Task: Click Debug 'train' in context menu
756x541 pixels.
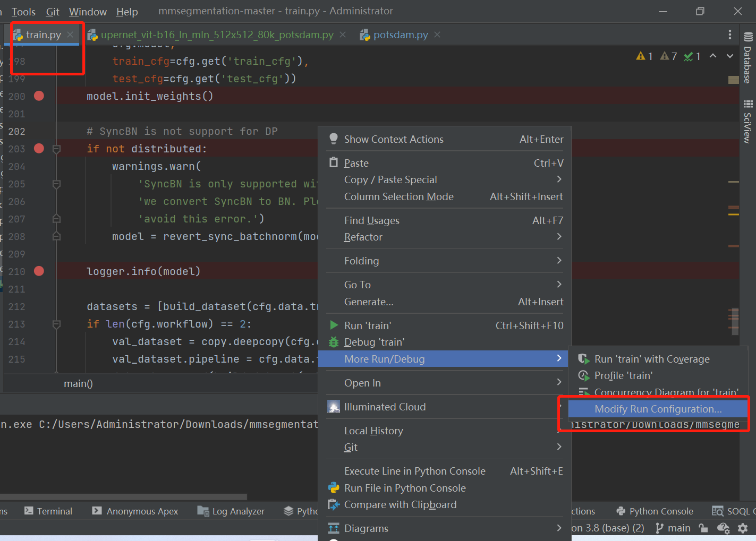Action: pos(374,342)
